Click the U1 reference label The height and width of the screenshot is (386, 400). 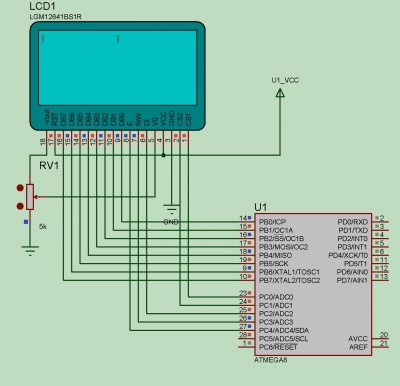pyautogui.click(x=261, y=207)
